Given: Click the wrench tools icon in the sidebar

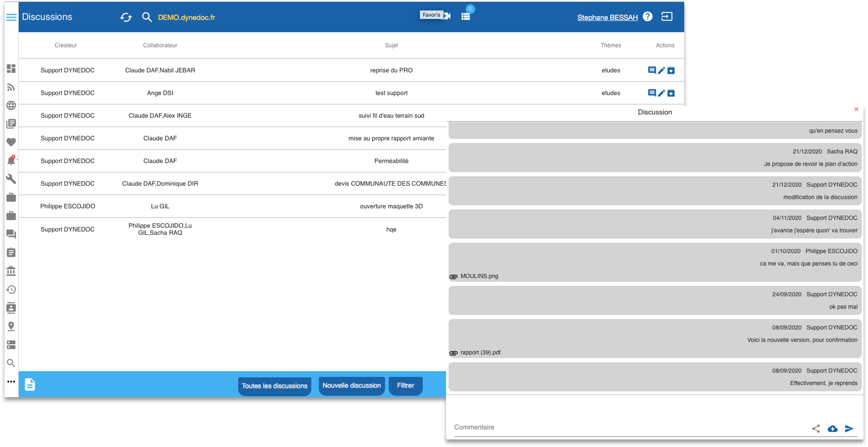Looking at the screenshot, I should point(11,179).
